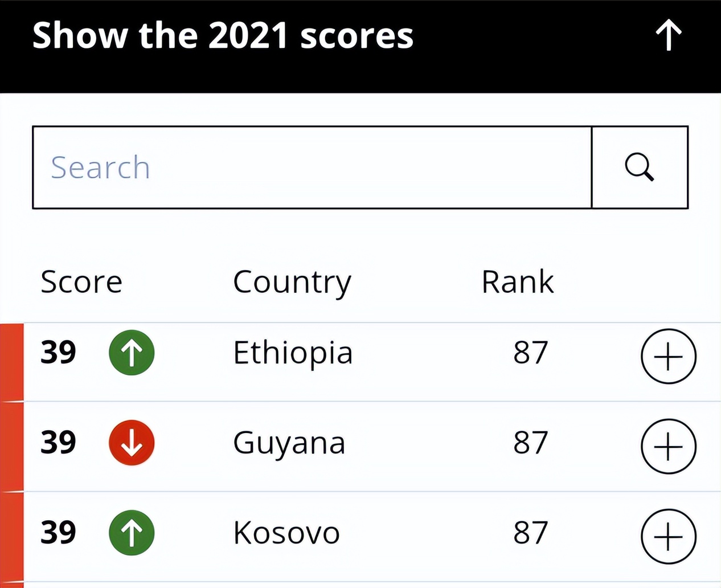
Task: Select the Kosovo country name
Action: 286,533
